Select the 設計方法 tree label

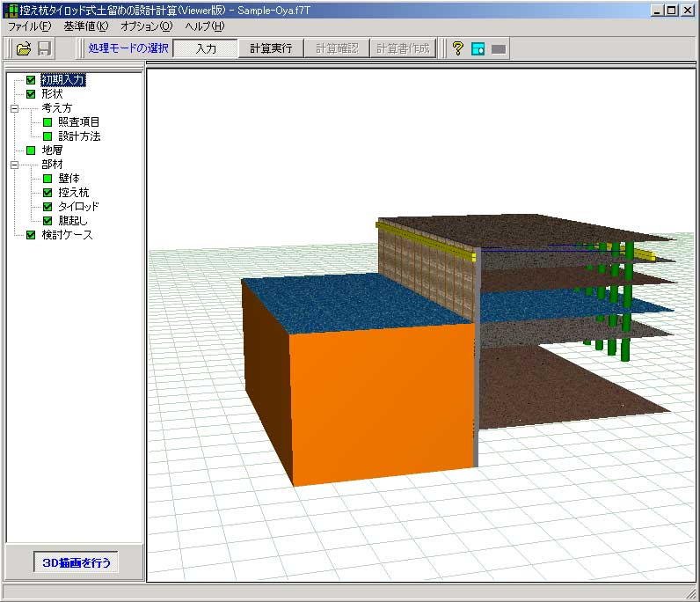(x=79, y=136)
